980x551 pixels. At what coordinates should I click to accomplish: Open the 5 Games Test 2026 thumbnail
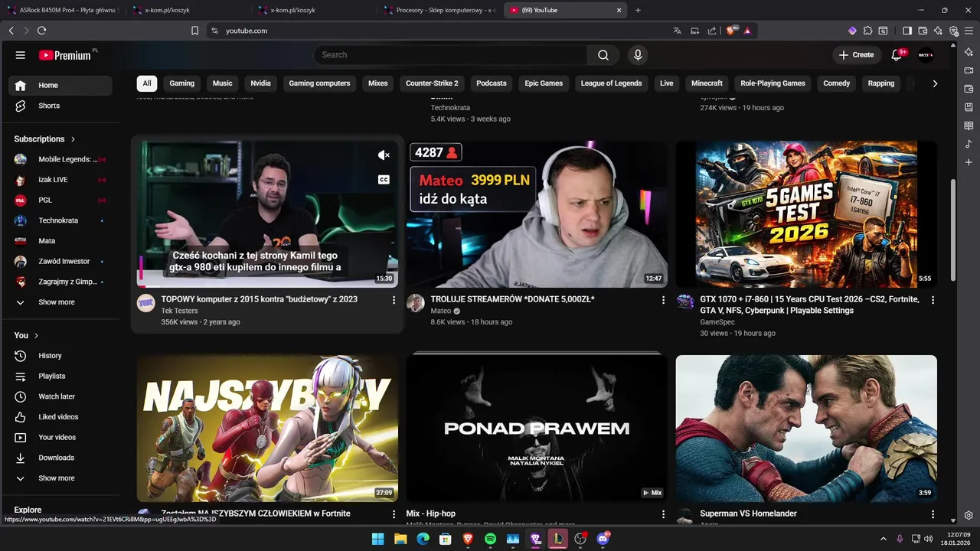[806, 214]
